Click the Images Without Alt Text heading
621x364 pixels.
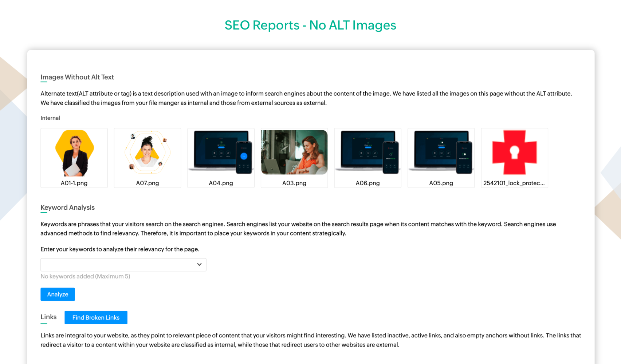pos(77,77)
